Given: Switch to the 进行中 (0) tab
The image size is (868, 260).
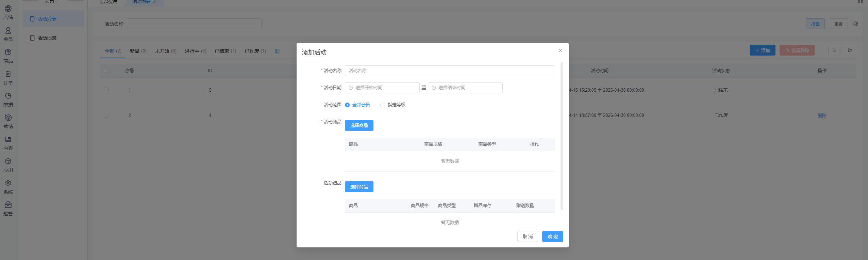Looking at the screenshot, I should point(196,51).
